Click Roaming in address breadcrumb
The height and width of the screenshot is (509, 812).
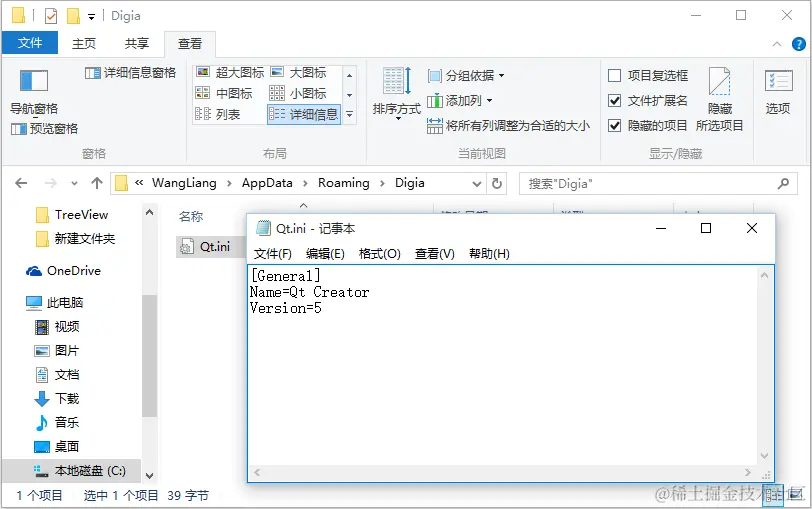(344, 183)
